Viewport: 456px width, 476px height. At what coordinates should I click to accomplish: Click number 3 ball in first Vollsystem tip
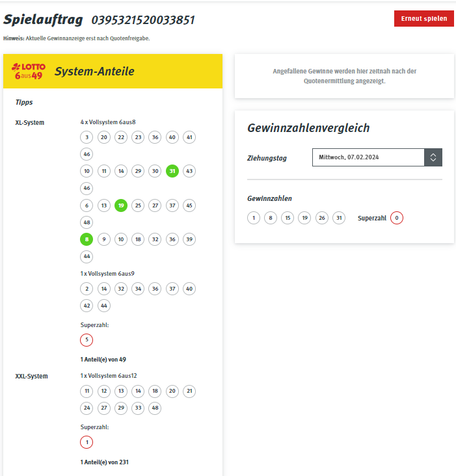click(x=87, y=137)
